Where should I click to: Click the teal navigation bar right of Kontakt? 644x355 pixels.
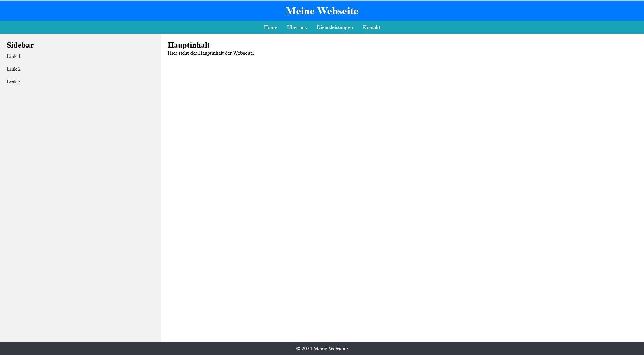point(503,27)
